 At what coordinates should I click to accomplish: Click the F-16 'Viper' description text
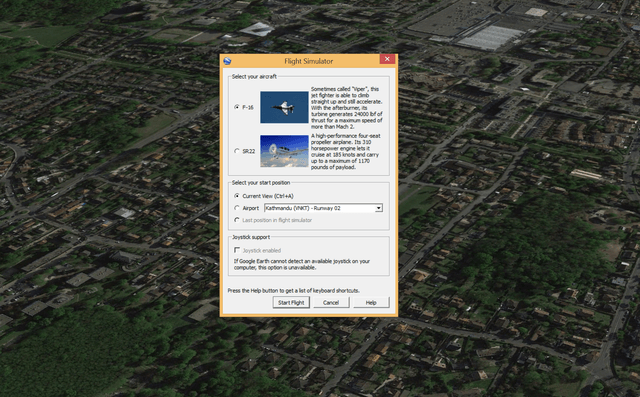tap(347, 108)
